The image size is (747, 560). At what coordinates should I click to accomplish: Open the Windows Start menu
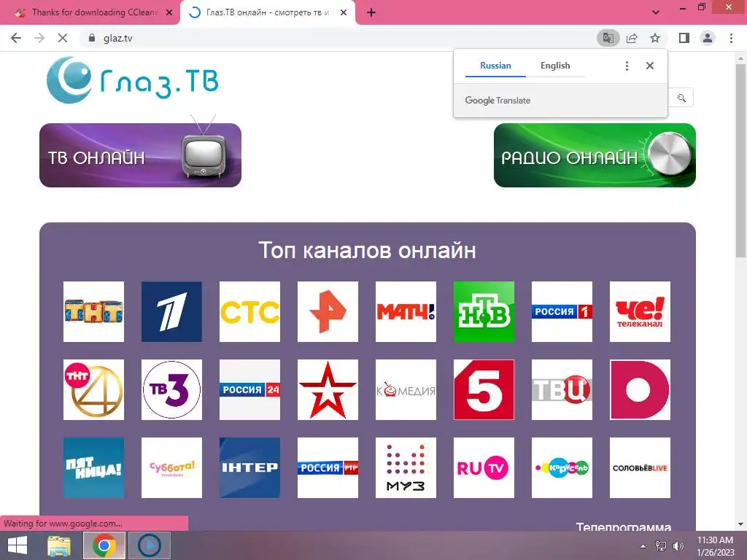point(18,545)
